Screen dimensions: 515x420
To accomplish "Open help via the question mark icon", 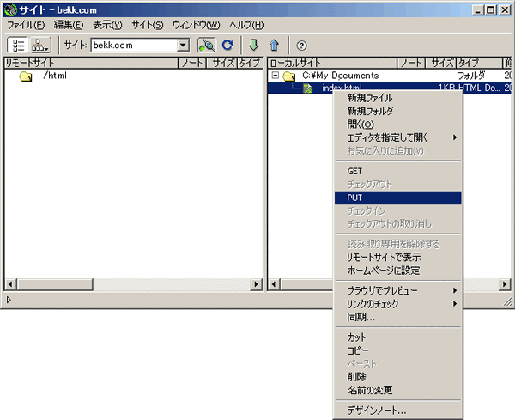I will click(x=301, y=46).
